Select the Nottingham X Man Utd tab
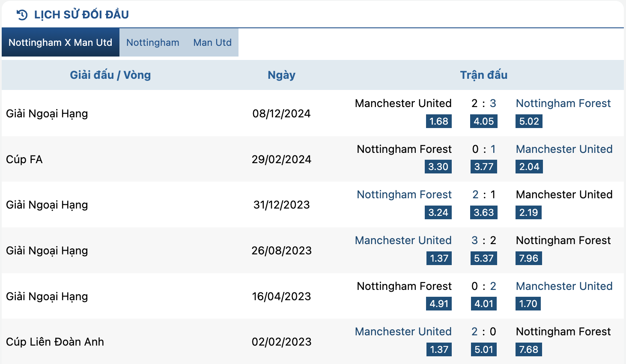626x364 pixels. [x=60, y=42]
